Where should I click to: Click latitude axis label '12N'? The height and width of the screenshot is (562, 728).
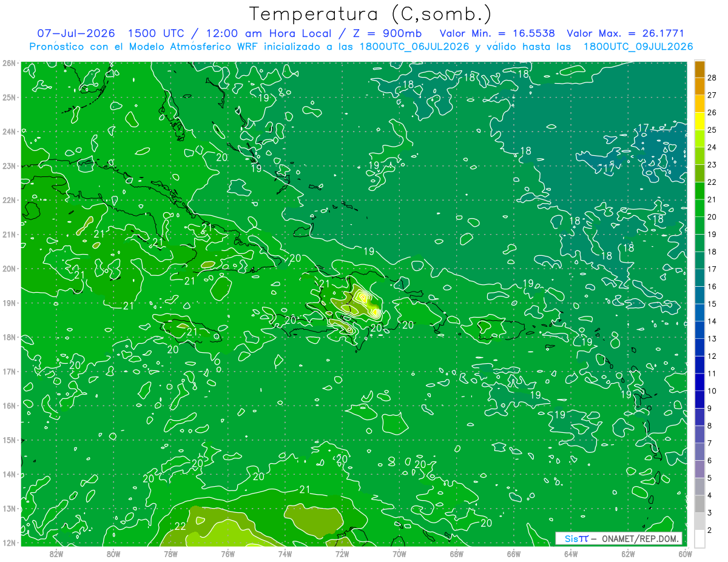[x=10, y=543]
